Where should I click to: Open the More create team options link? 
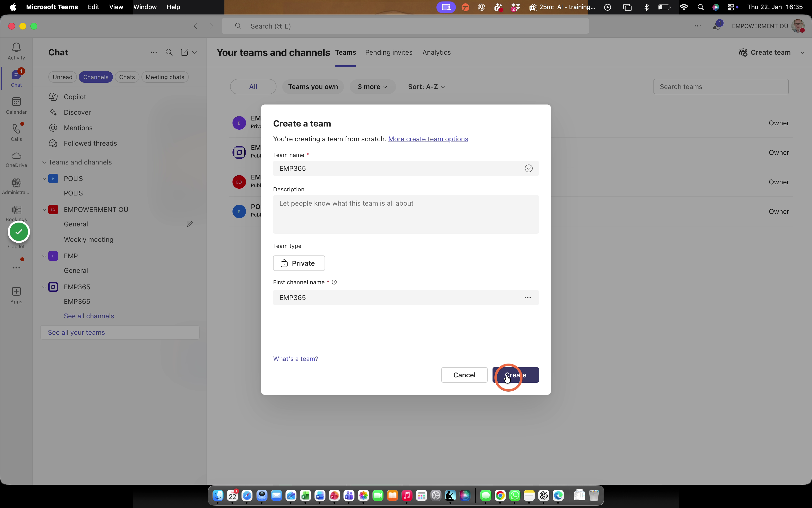(428, 139)
